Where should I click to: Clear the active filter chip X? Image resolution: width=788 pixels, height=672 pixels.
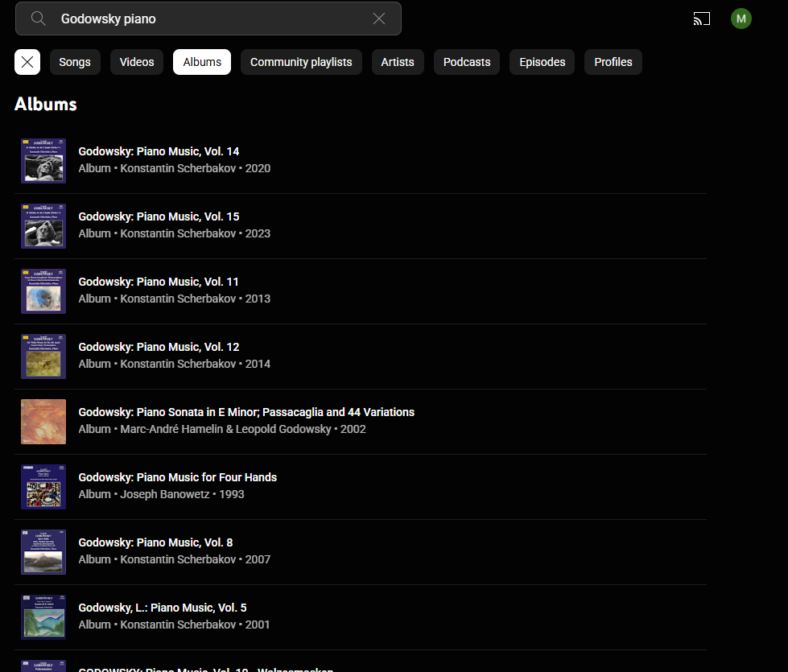pyautogui.click(x=27, y=62)
